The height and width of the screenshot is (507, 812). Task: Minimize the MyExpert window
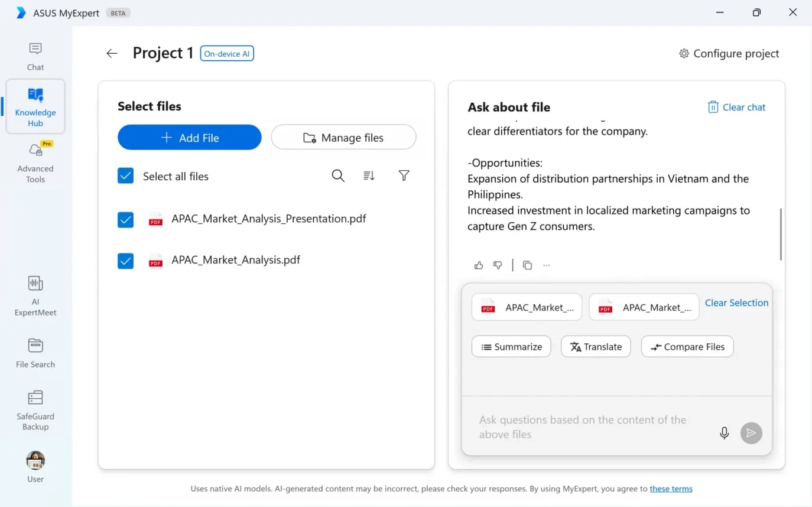tap(720, 12)
